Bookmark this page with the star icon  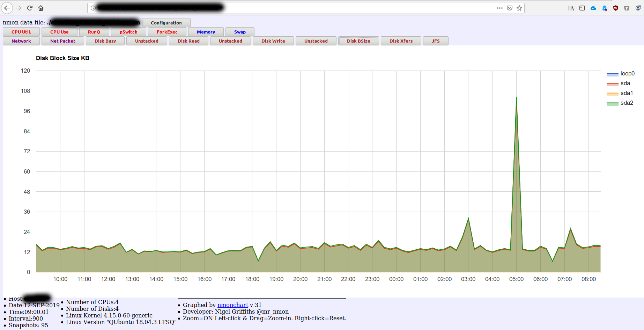click(519, 8)
